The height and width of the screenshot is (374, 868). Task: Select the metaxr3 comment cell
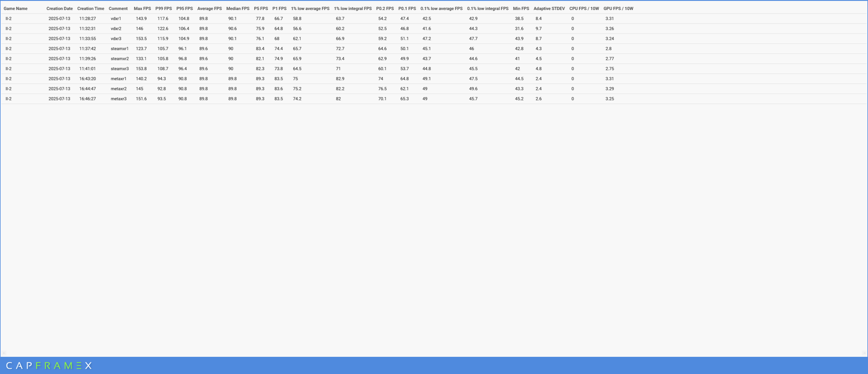coord(119,99)
